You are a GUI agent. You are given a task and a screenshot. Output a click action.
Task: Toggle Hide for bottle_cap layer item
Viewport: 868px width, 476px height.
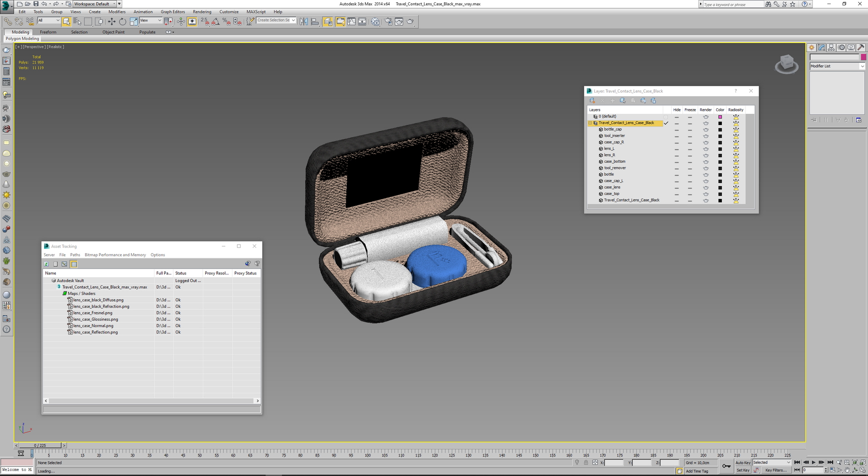(677, 130)
